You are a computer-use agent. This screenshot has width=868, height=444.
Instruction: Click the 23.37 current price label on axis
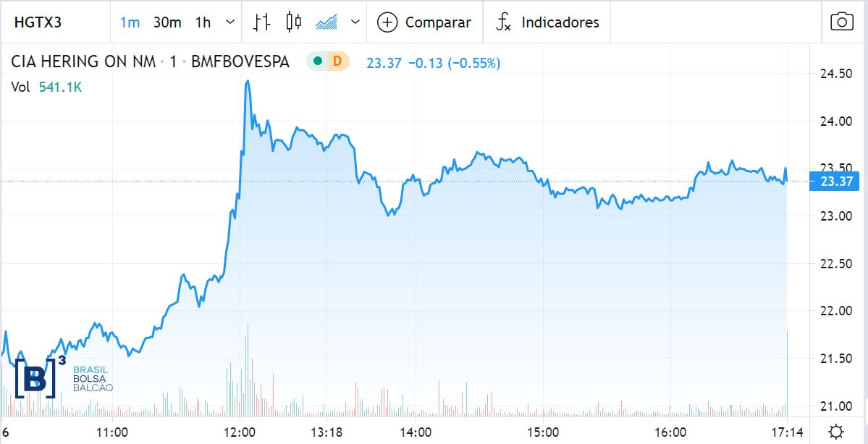pyautogui.click(x=835, y=182)
